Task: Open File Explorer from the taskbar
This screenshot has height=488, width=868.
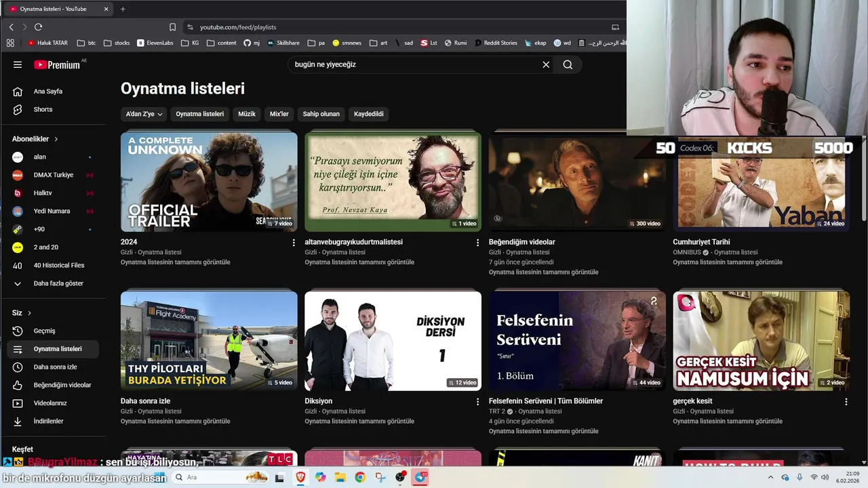Action: coord(340,477)
